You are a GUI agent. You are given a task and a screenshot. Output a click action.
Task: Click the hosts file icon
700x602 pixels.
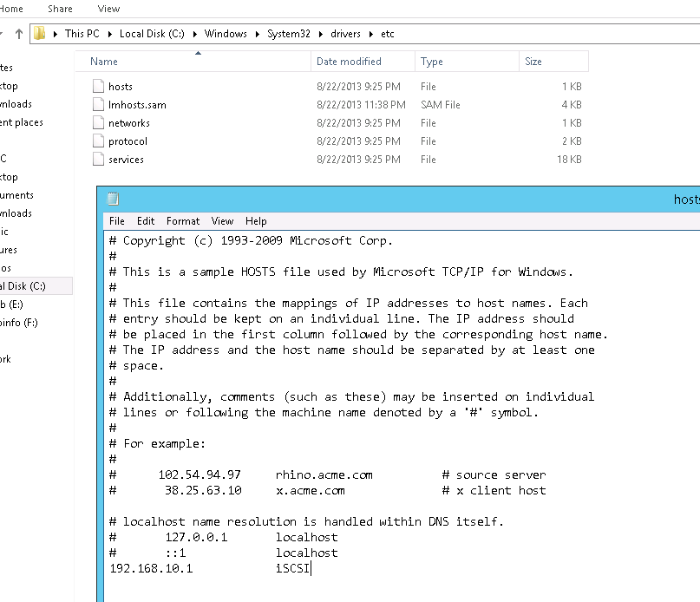(98, 87)
